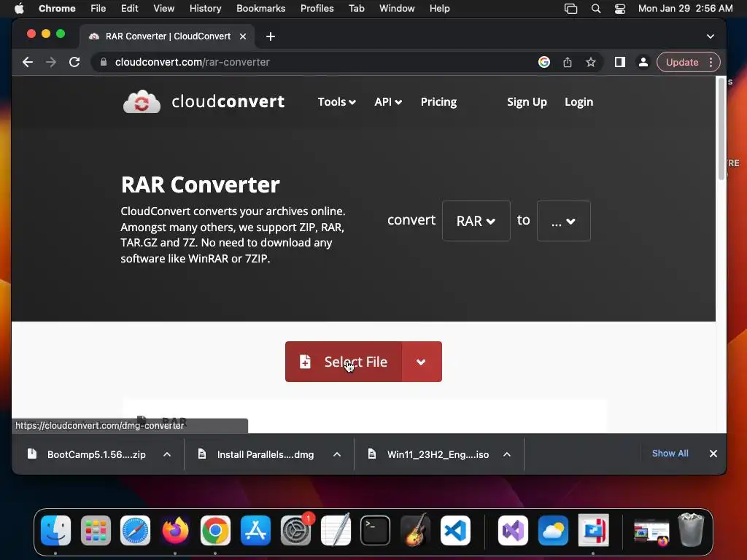The image size is (747, 560).
Task: Open Spotlight search in the menu bar
Action: [595, 9]
